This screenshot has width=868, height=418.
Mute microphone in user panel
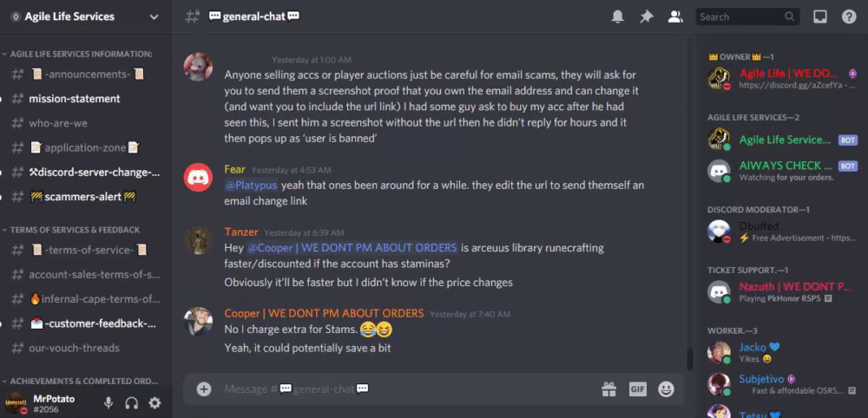pyautogui.click(x=108, y=403)
